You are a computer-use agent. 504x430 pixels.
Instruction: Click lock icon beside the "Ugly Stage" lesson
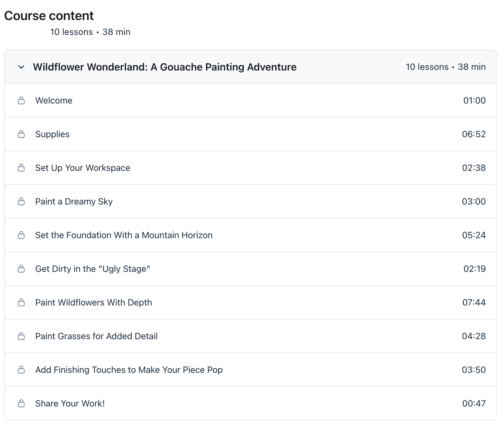[21, 269]
